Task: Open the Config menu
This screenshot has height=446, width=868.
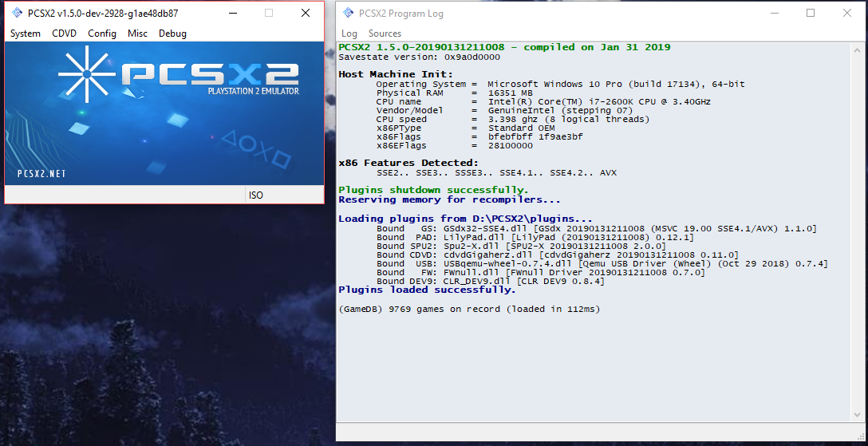Action: tap(102, 34)
